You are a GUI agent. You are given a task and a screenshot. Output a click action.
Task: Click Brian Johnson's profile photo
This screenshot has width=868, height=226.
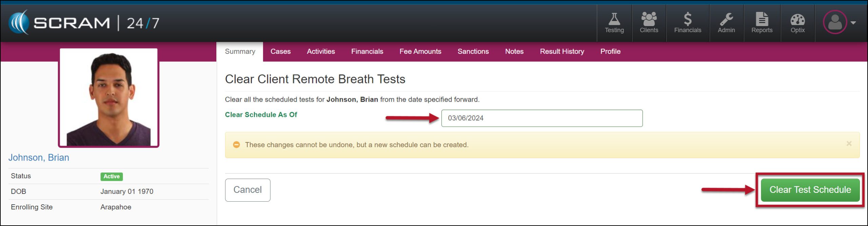[x=108, y=98]
